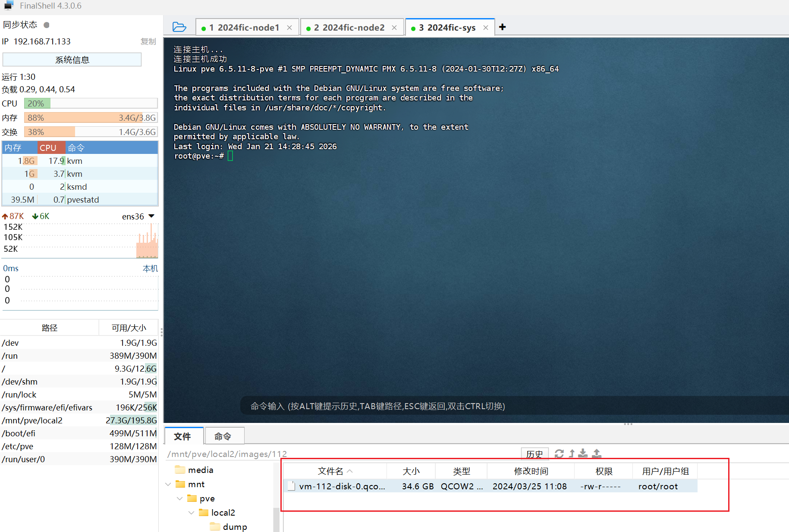Click the 交换 38% usage bar
Image resolution: width=789 pixels, height=532 pixels.
(x=91, y=132)
